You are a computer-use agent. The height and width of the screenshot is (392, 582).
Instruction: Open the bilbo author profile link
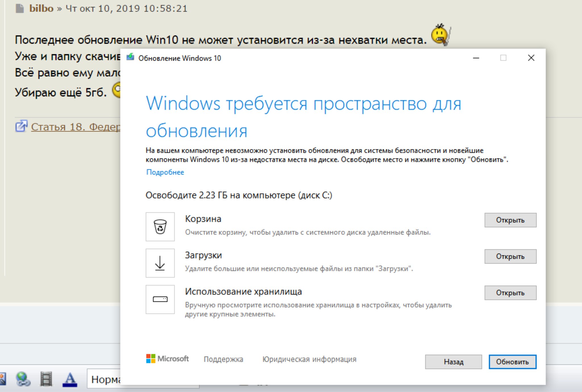[41, 9]
